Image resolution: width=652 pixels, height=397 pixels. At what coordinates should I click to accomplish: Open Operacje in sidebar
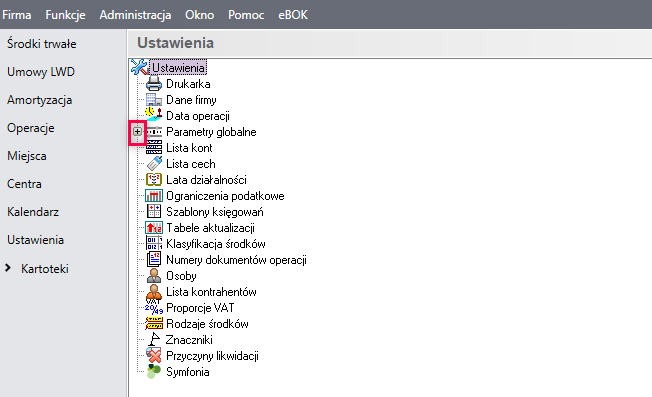31,128
